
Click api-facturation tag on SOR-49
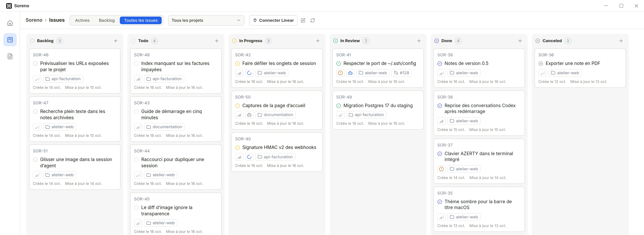pos(366,115)
